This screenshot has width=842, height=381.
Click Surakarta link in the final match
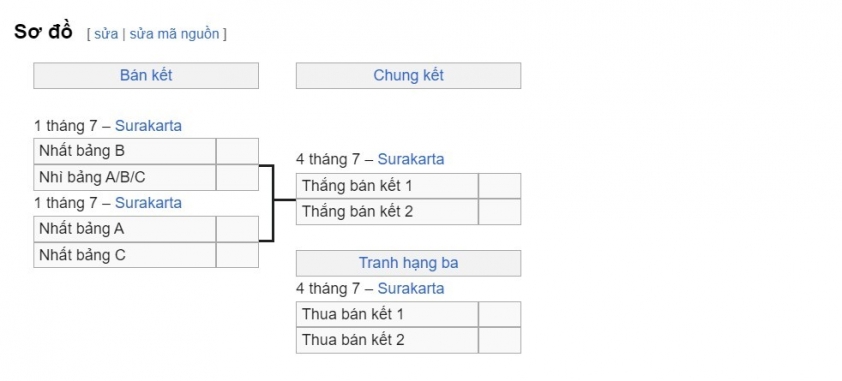(411, 159)
